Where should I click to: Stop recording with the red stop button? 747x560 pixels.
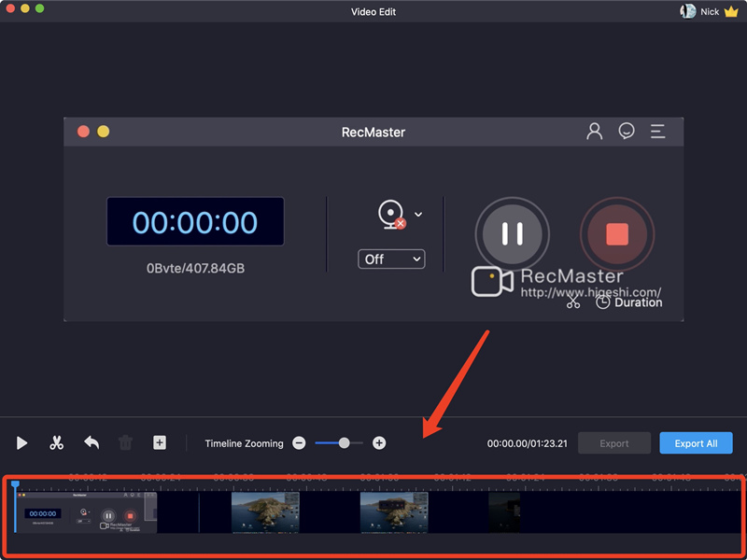point(617,234)
